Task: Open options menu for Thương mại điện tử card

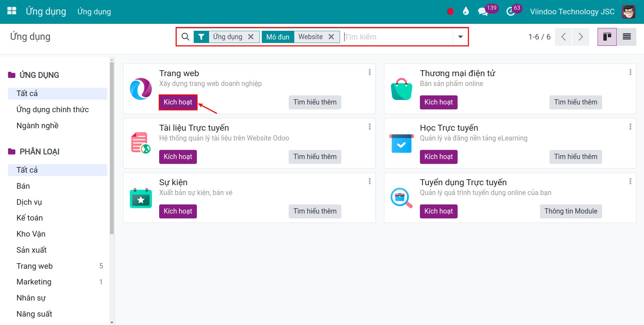Action: coord(630,72)
